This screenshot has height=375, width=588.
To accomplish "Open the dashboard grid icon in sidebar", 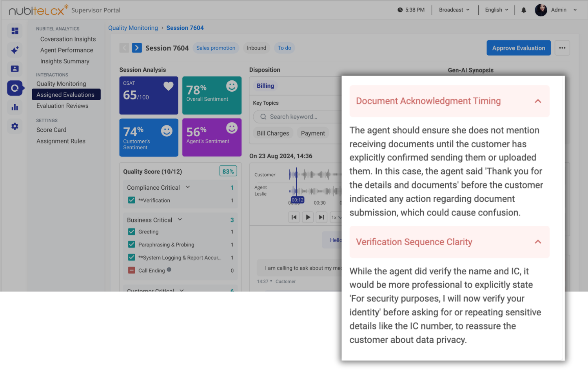I will 15,31.
